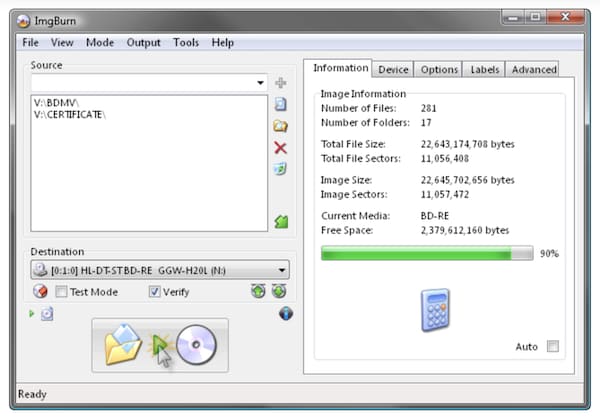The image size is (600, 418).
Task: Open the File menu
Action: coord(30,42)
